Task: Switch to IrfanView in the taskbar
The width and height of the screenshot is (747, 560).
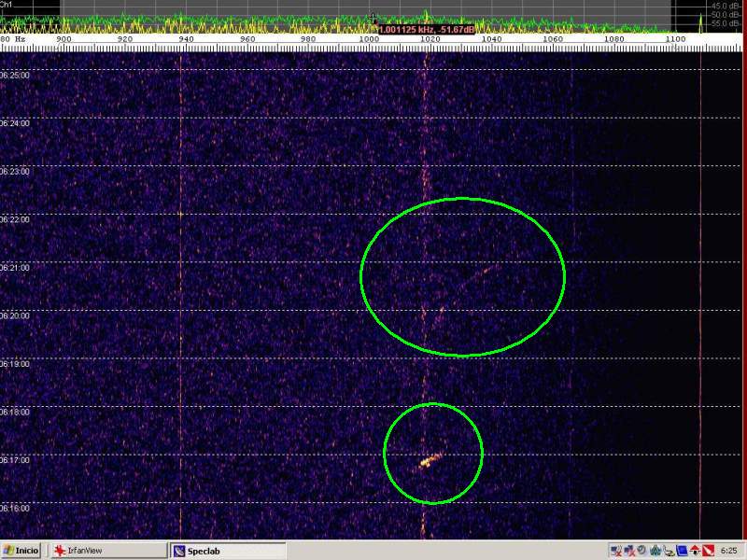Action: click(x=84, y=551)
